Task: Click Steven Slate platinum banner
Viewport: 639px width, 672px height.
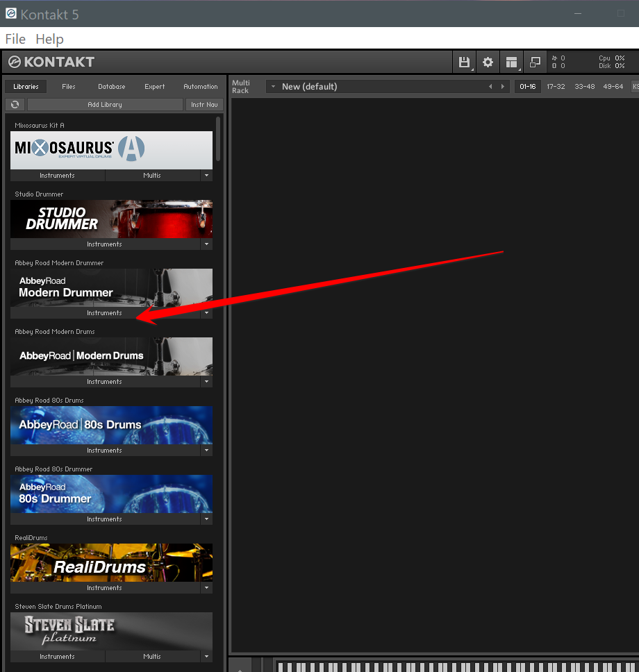Action: [x=112, y=631]
